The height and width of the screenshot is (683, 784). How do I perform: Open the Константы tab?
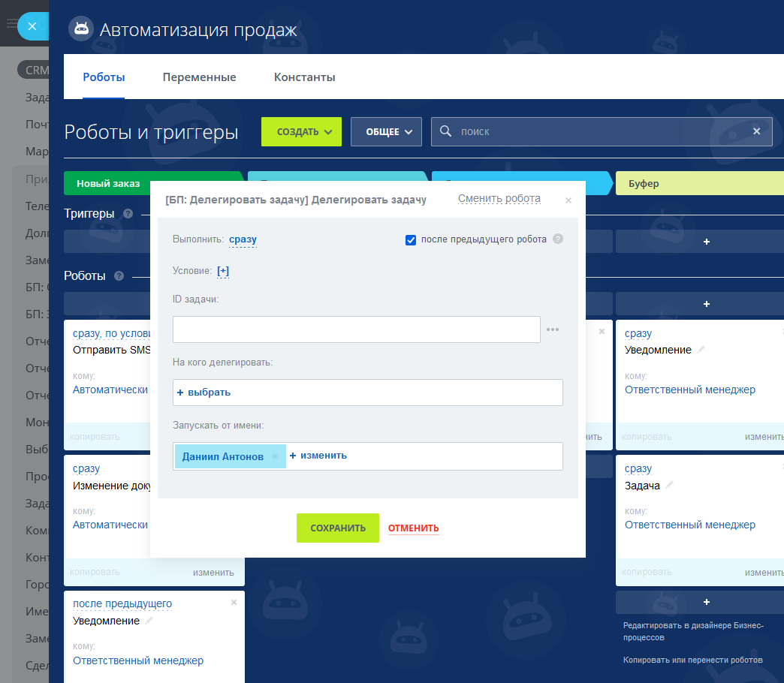[x=304, y=77]
